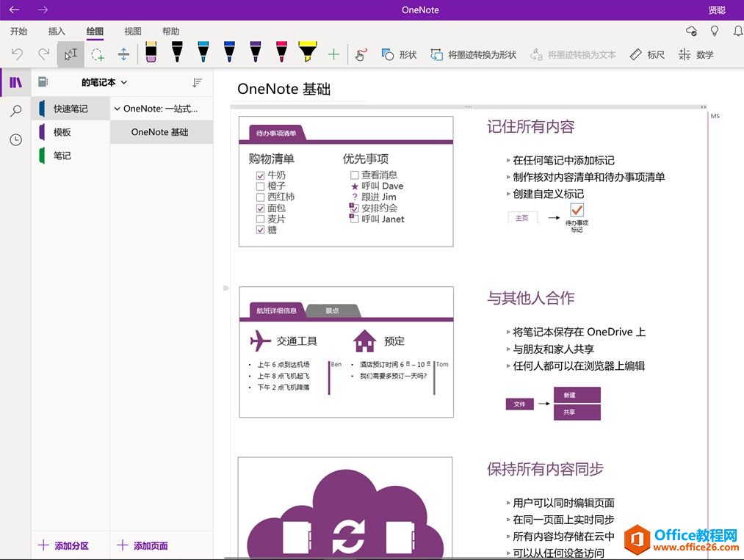
Task: Click the sort pages icon
Action: coord(198,82)
